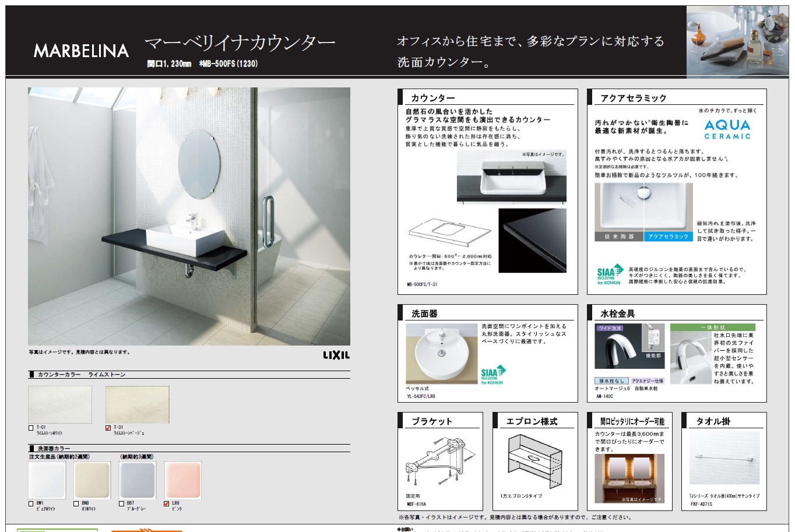Select the pink LR8 basin color swatch
795x532 pixels.
tap(182, 480)
